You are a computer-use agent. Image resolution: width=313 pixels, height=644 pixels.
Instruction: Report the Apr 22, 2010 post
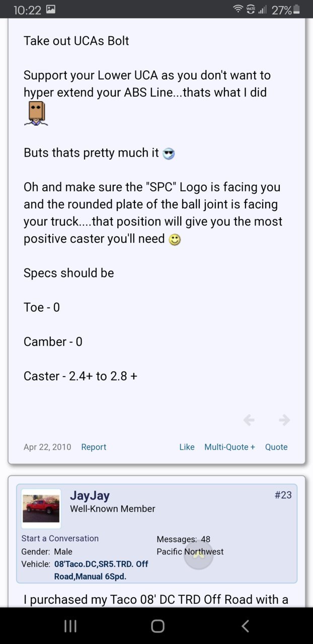[x=94, y=447]
